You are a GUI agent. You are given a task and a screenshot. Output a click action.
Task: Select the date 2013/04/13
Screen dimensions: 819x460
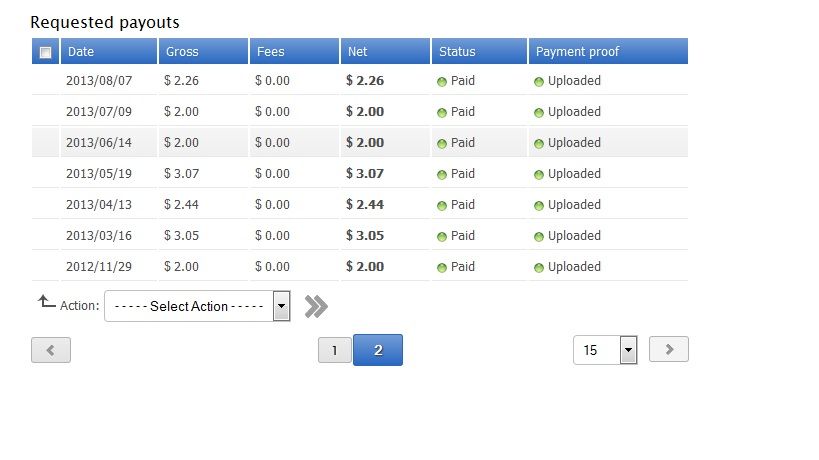[99, 204]
